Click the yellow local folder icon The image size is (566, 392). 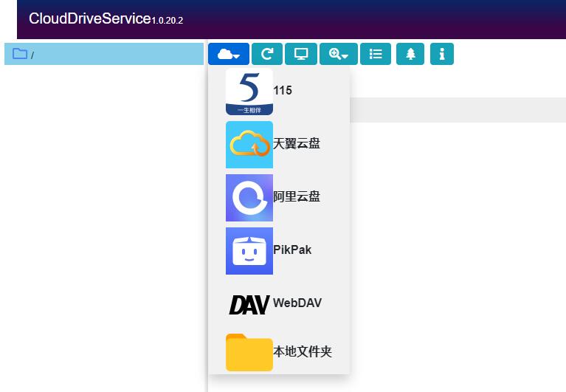coord(249,352)
